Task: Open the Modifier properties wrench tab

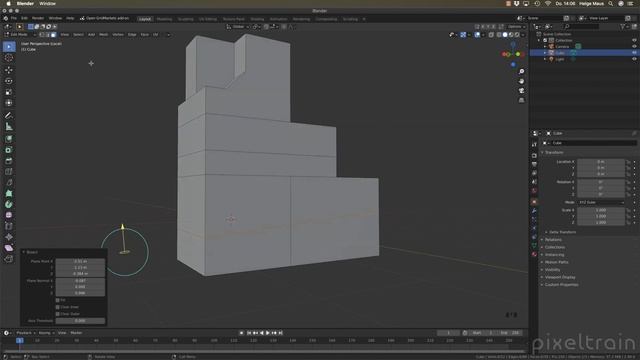Action: click(534, 211)
